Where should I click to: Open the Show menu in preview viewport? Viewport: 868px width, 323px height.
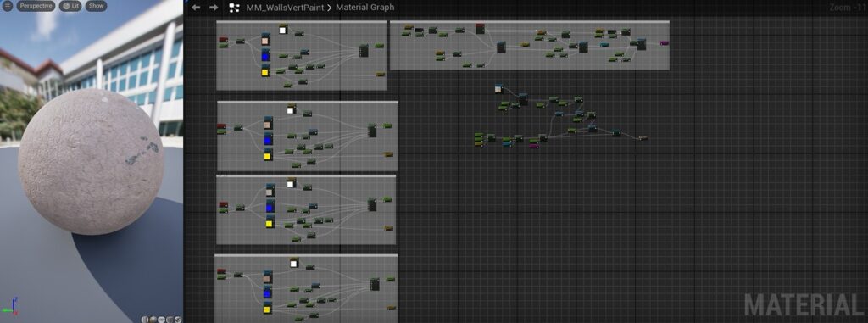coord(97,6)
